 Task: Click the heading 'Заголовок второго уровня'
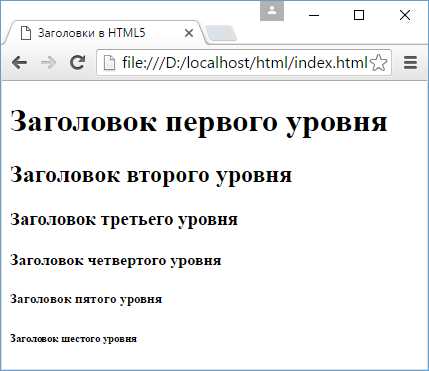151,175
